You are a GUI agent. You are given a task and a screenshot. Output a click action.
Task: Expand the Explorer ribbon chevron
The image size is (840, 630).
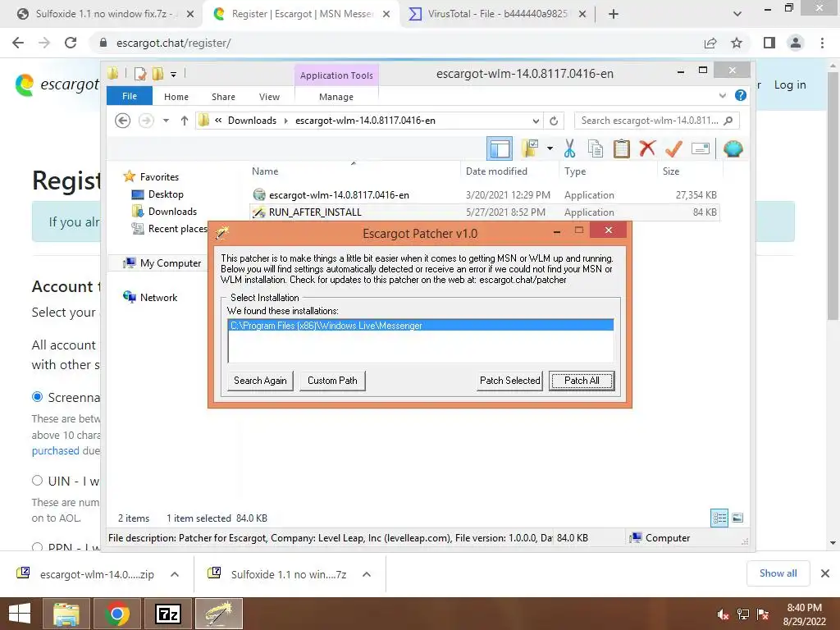[x=722, y=96]
